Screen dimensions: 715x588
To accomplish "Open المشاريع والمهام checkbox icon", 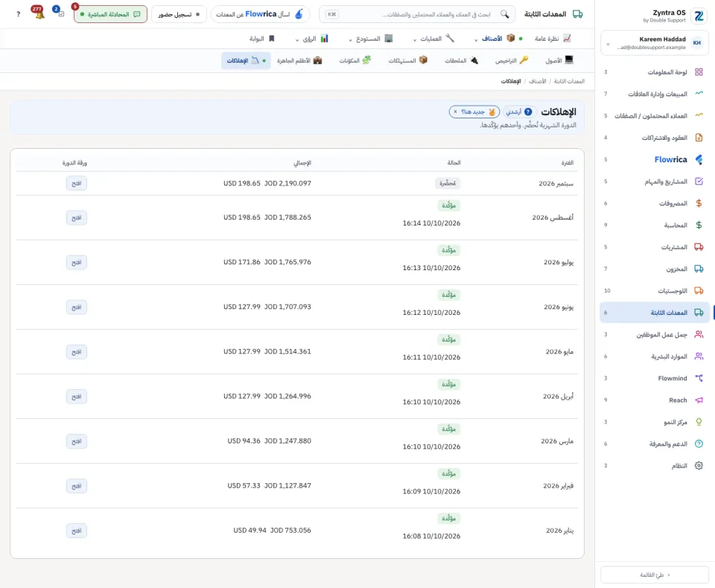I will click(699, 182).
